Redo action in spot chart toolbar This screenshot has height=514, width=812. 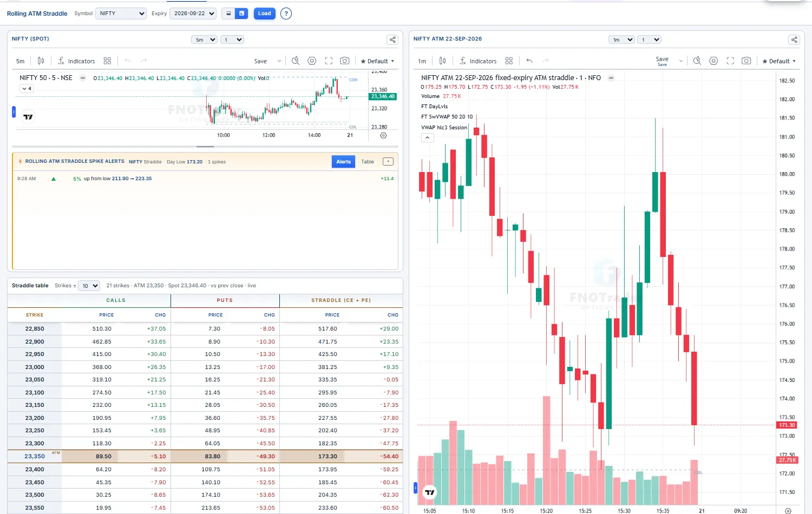pos(144,61)
